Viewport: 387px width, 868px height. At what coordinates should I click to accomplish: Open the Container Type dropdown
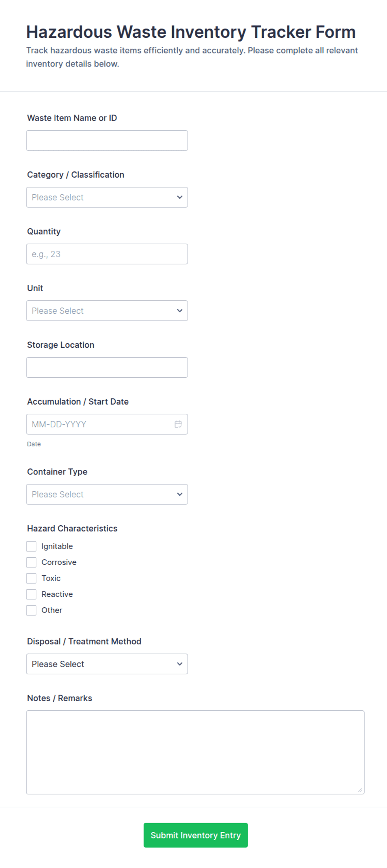(x=107, y=494)
